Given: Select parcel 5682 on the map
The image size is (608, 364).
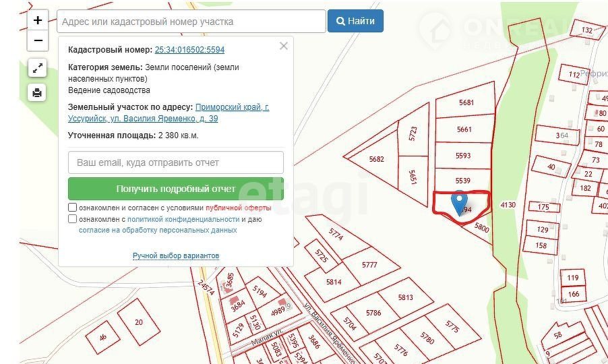Looking at the screenshot, I should point(376,159).
